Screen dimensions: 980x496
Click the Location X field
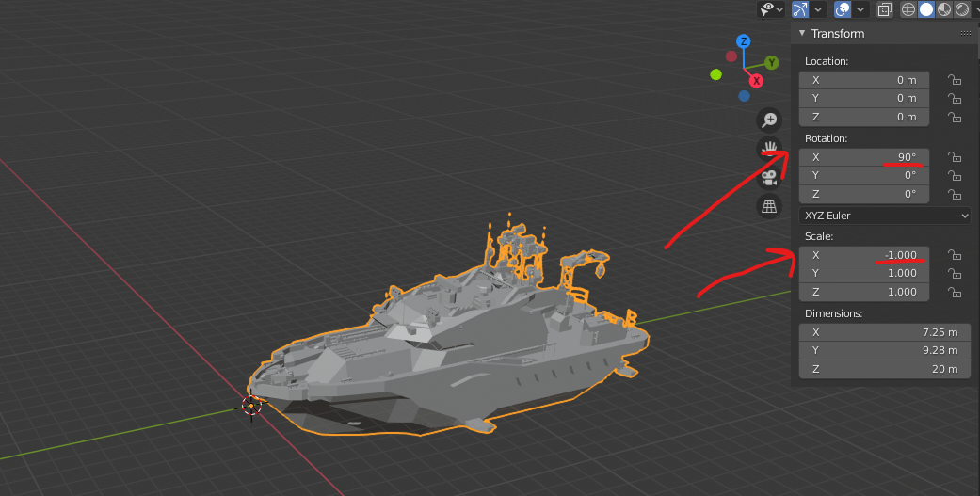pos(864,80)
